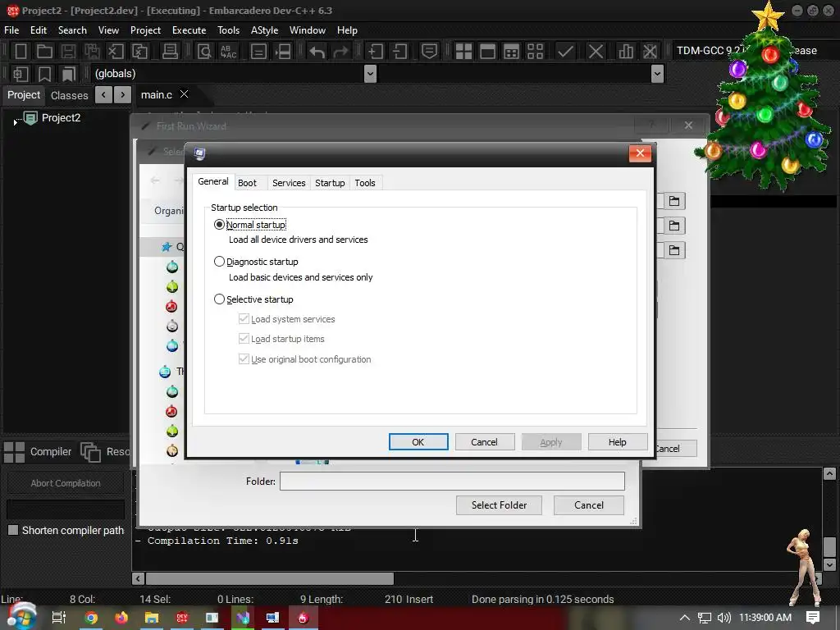The height and width of the screenshot is (630, 840).
Task: Expand the Project2 tree node
Action: coord(15,122)
